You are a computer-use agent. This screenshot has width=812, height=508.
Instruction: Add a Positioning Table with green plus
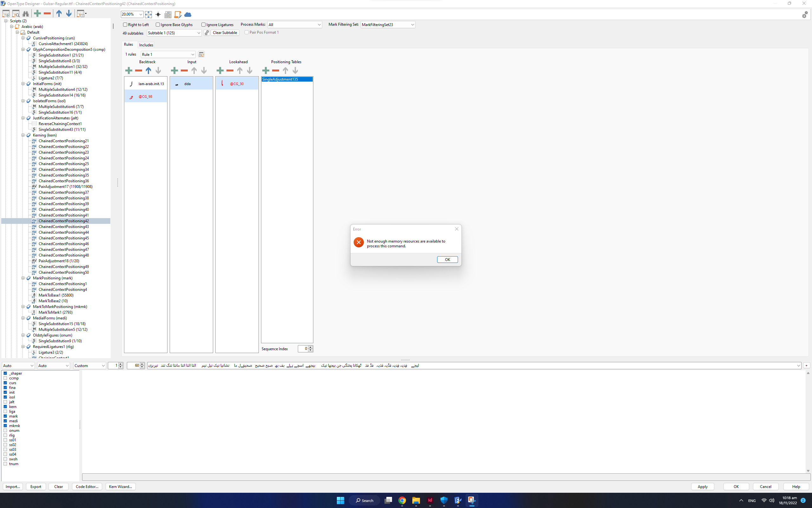click(266, 70)
